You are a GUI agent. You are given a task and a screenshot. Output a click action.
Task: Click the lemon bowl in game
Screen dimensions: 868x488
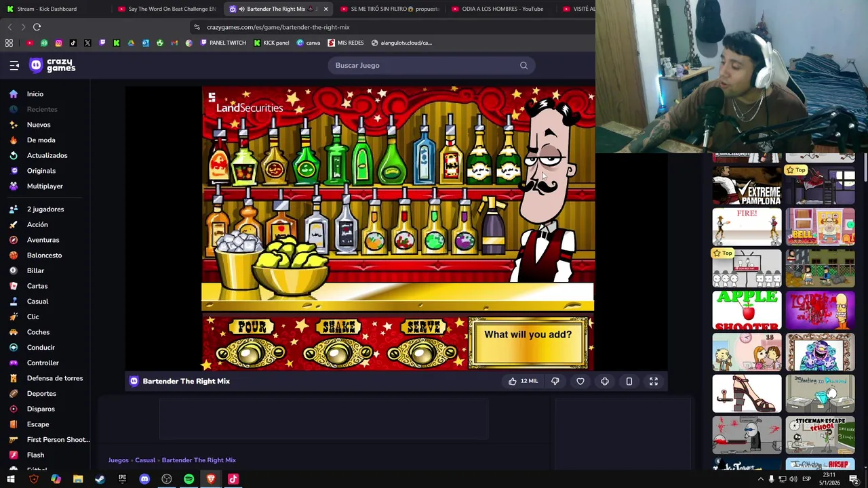point(290,268)
